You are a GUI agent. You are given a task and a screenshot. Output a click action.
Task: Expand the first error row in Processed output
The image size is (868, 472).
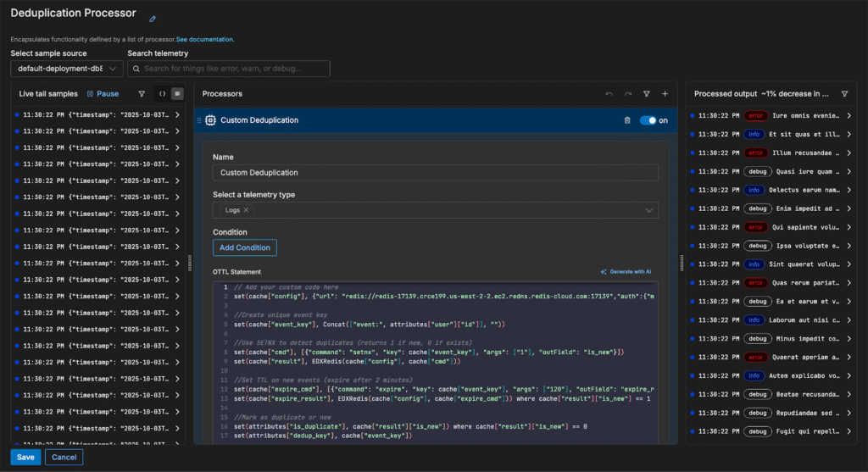850,115
